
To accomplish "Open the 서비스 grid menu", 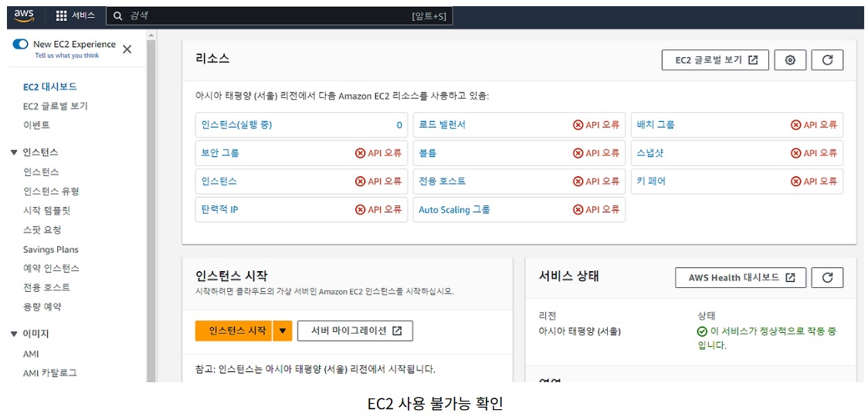I will 76,16.
